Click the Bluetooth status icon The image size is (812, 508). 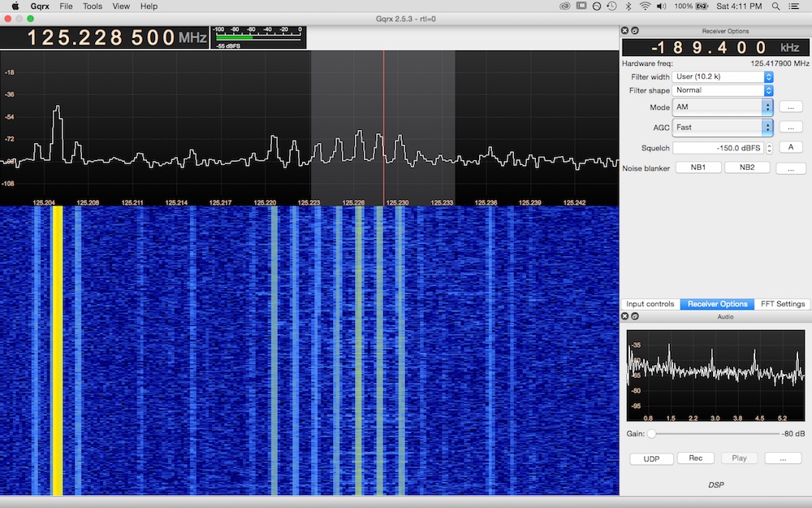coord(628,7)
